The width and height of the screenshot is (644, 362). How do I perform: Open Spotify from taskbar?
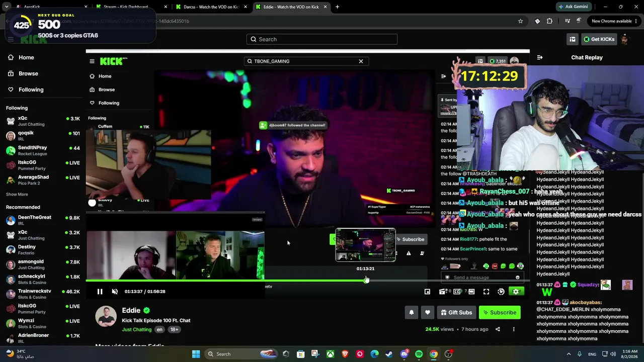pos(419,354)
